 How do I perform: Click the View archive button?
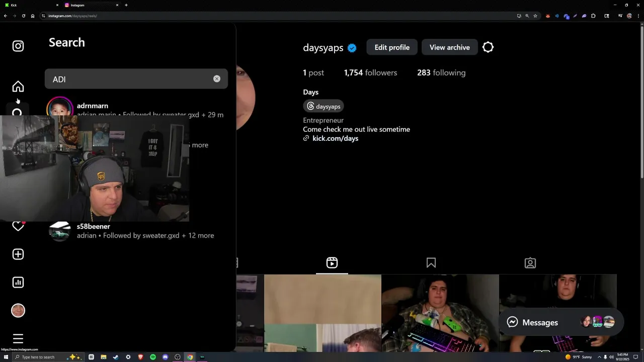point(450,47)
